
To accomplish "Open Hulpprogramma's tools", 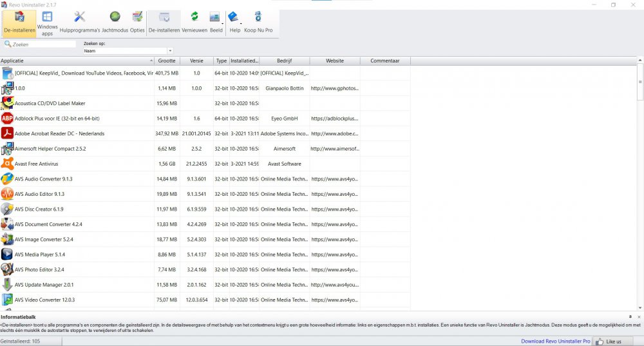I will (79, 22).
